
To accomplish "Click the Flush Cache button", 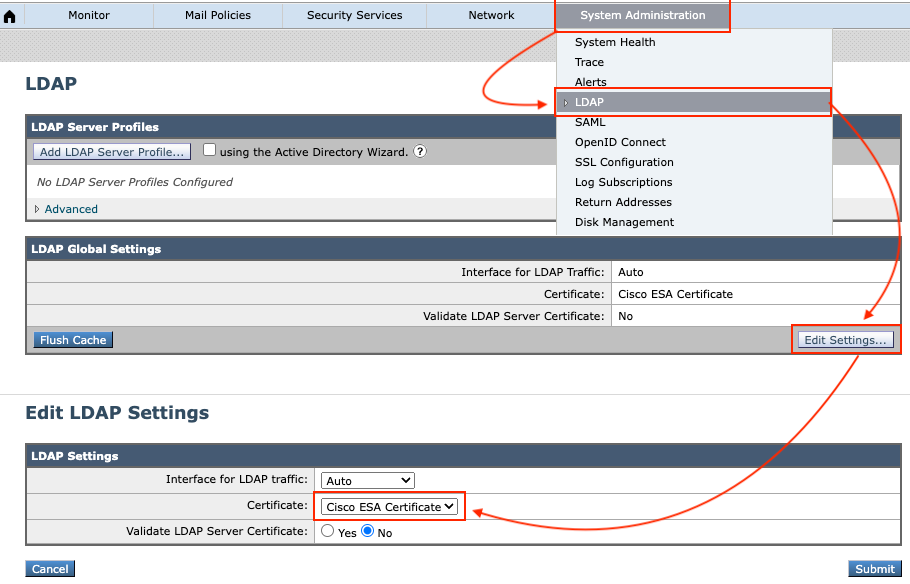I will click(72, 339).
